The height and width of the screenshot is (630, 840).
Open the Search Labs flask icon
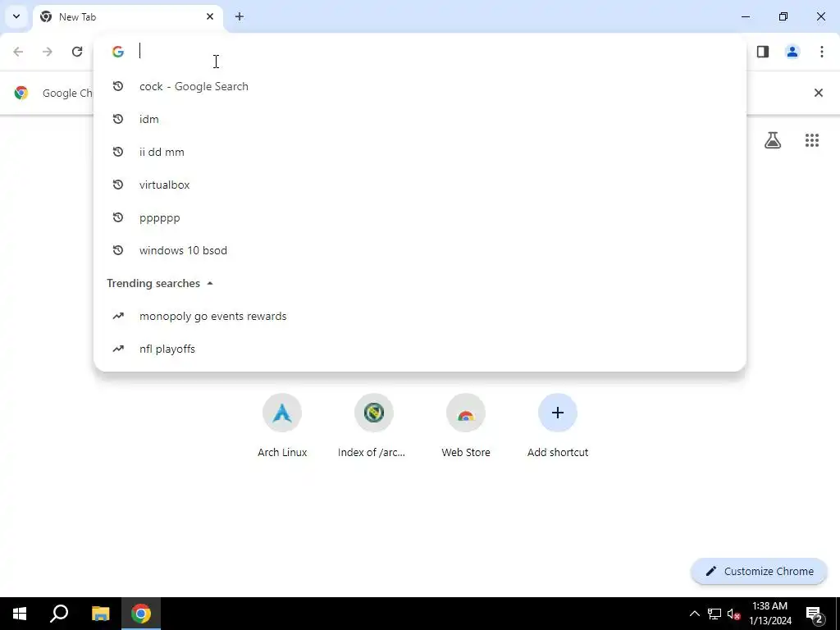[773, 140]
